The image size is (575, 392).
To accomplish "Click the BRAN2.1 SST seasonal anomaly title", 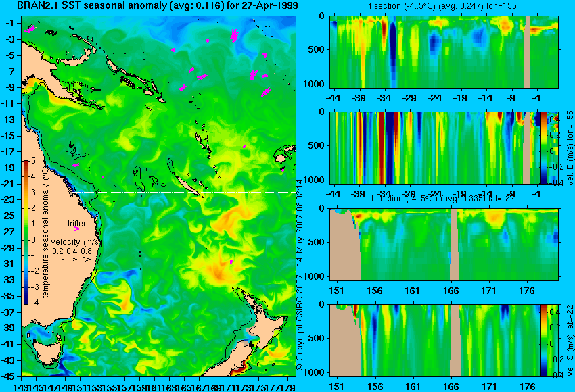I will coord(158,6).
